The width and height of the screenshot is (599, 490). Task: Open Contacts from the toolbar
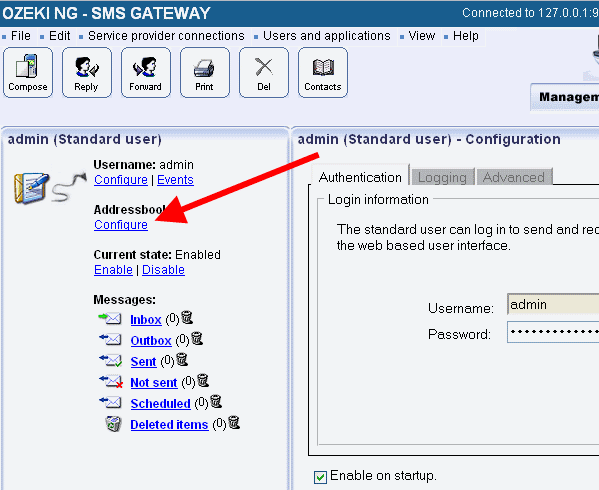pos(323,73)
